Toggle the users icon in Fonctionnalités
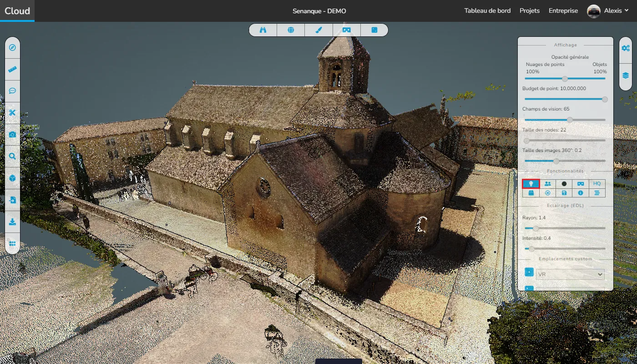637x364 pixels. point(548,184)
